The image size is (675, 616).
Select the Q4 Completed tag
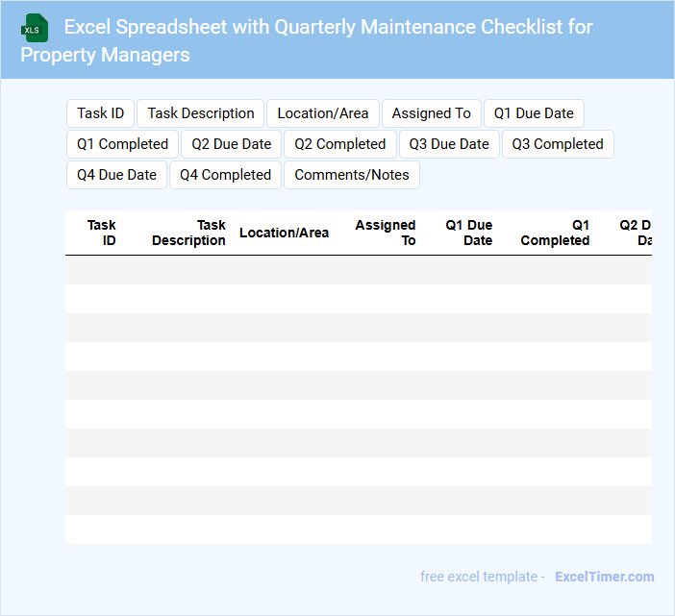tap(225, 175)
